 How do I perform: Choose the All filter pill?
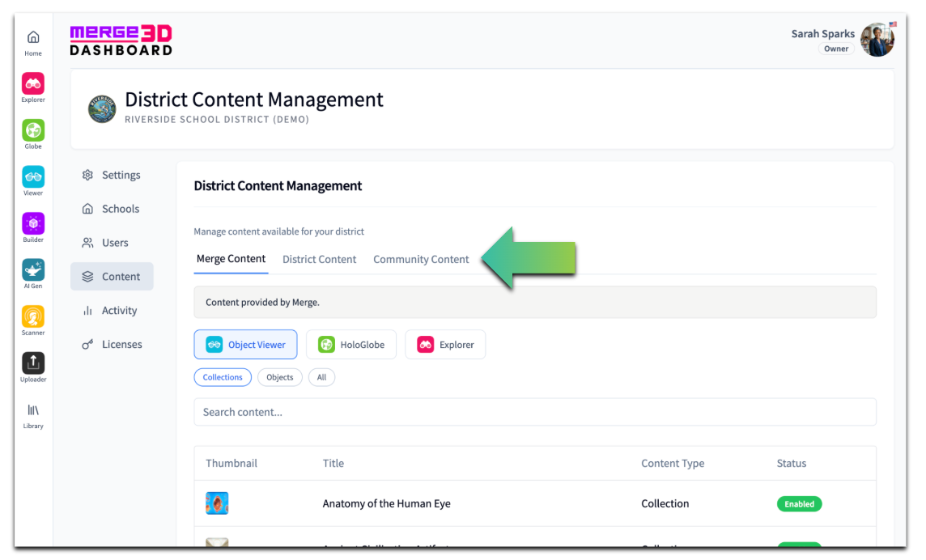(322, 377)
